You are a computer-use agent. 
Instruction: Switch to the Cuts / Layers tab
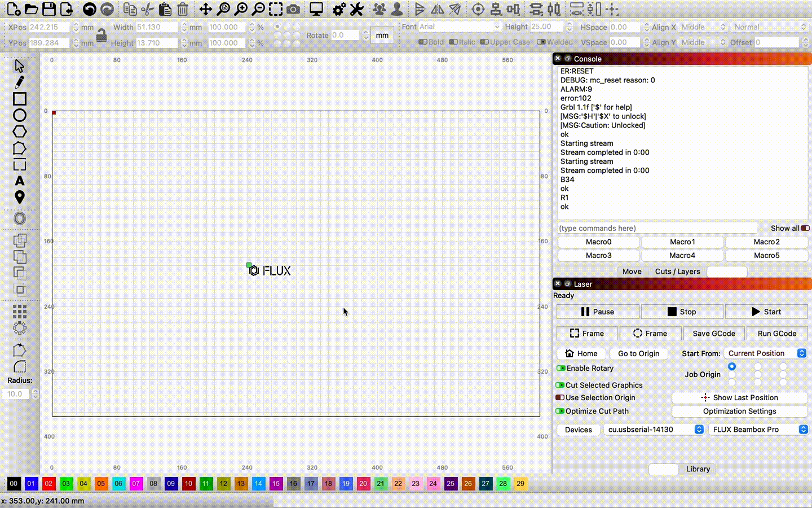(x=677, y=271)
